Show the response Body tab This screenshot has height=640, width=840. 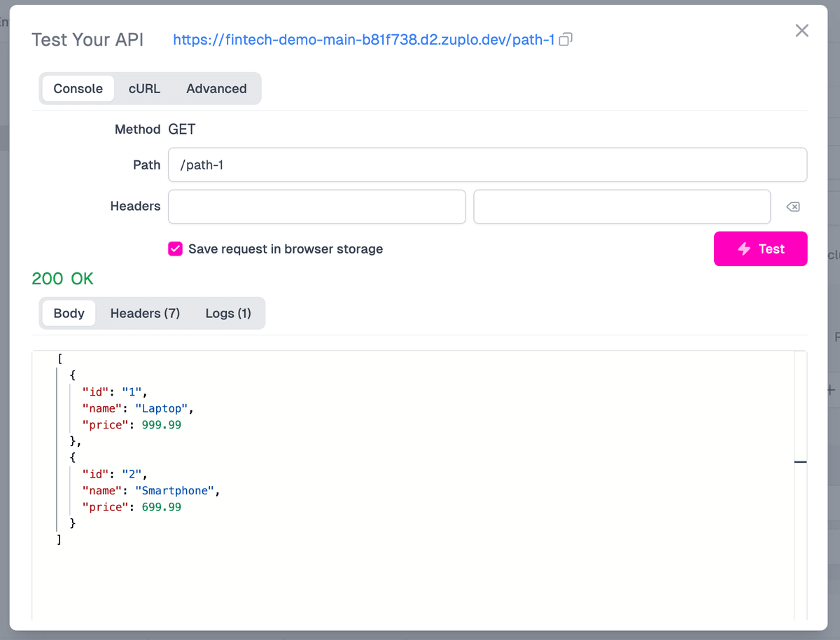[x=69, y=313]
